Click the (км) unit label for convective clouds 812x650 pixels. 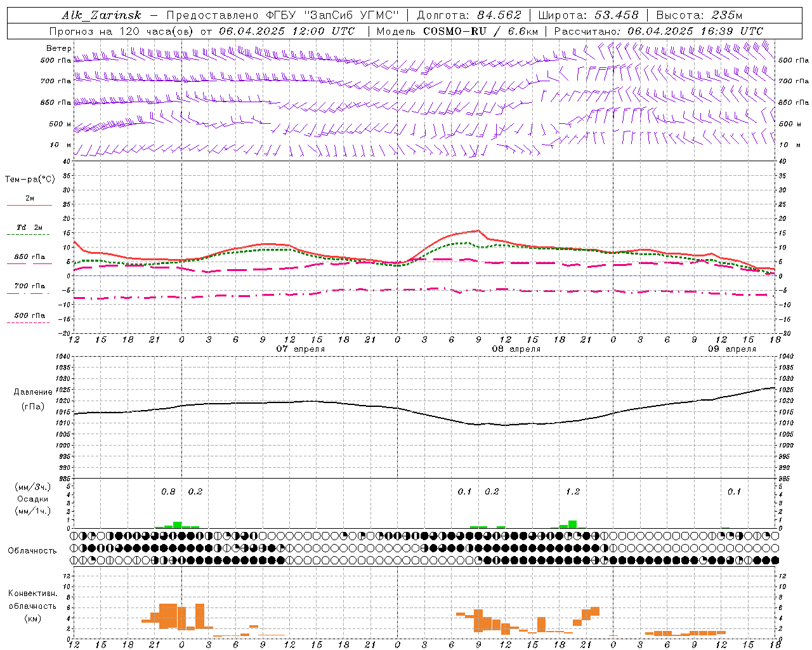click(32, 618)
